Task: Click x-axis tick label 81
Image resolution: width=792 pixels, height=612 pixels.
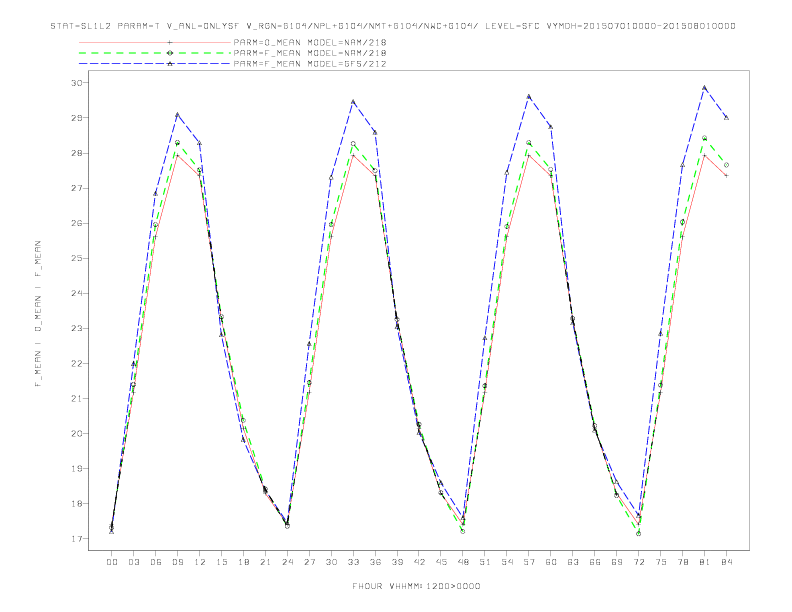Action: 705,562
